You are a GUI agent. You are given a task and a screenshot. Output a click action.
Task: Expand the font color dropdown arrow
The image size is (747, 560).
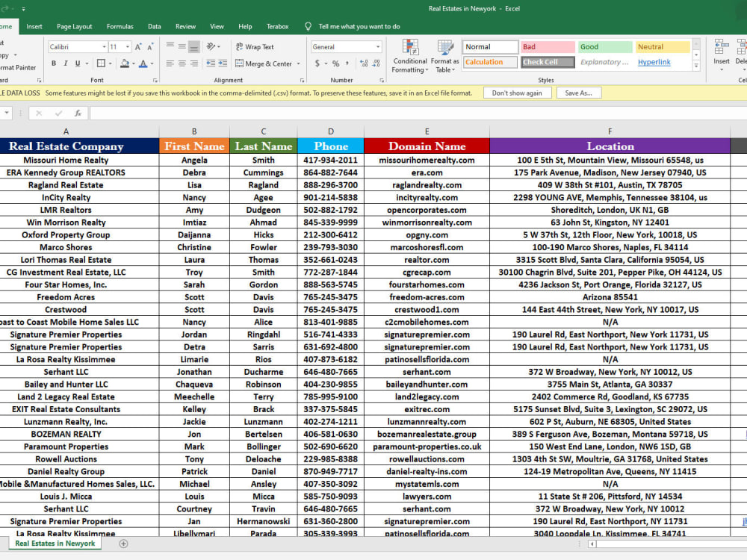pos(152,63)
